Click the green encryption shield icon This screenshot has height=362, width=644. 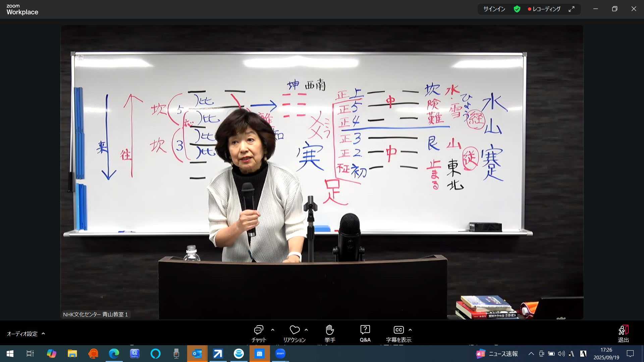coord(517,9)
